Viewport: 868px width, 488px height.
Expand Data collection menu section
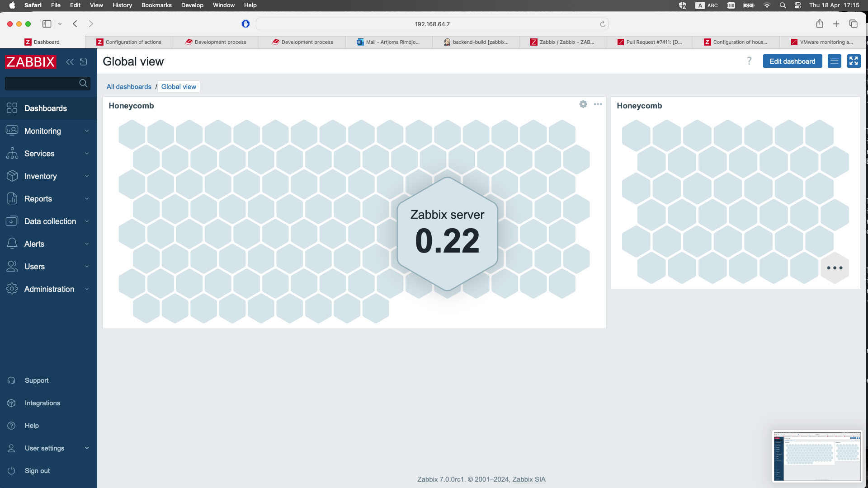(x=48, y=221)
